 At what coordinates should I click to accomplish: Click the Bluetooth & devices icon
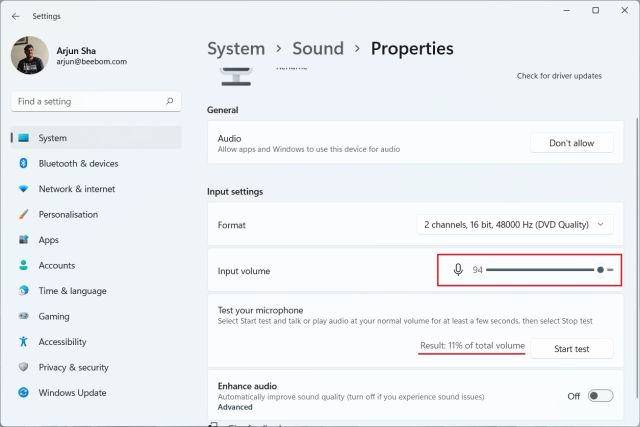coord(23,163)
